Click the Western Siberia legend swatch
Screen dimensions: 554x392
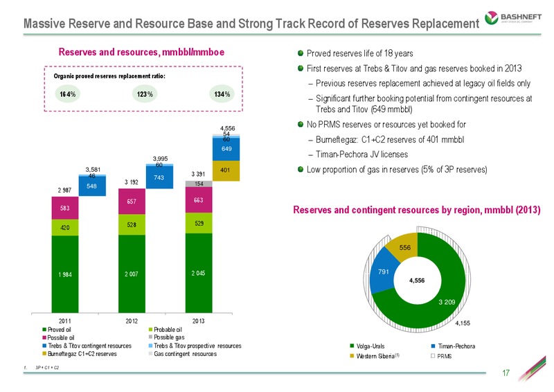click(x=352, y=356)
